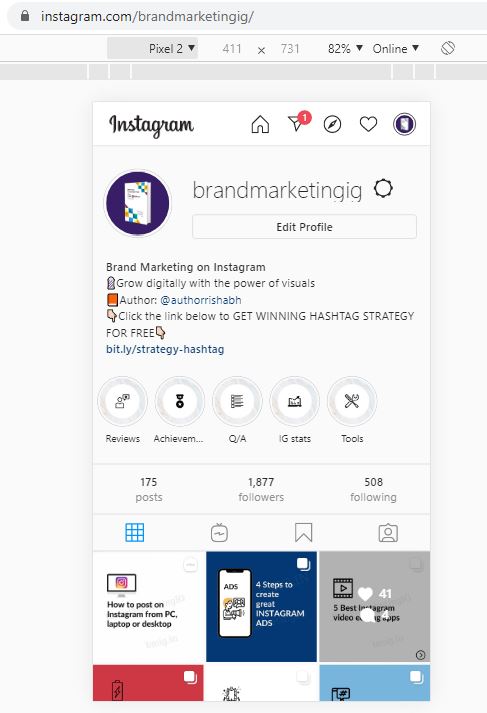Go to Instagram home feed icon
Image resolution: width=487 pixels, height=713 pixels.
[x=260, y=124]
